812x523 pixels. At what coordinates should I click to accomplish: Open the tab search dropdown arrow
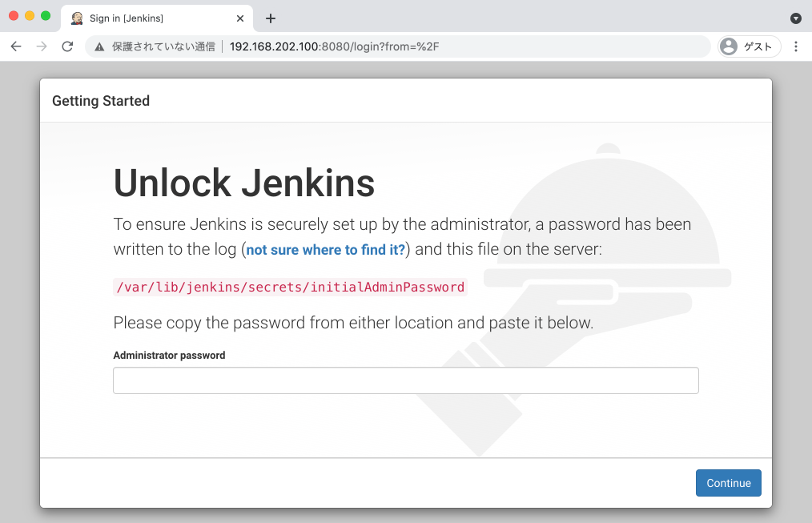(796, 18)
